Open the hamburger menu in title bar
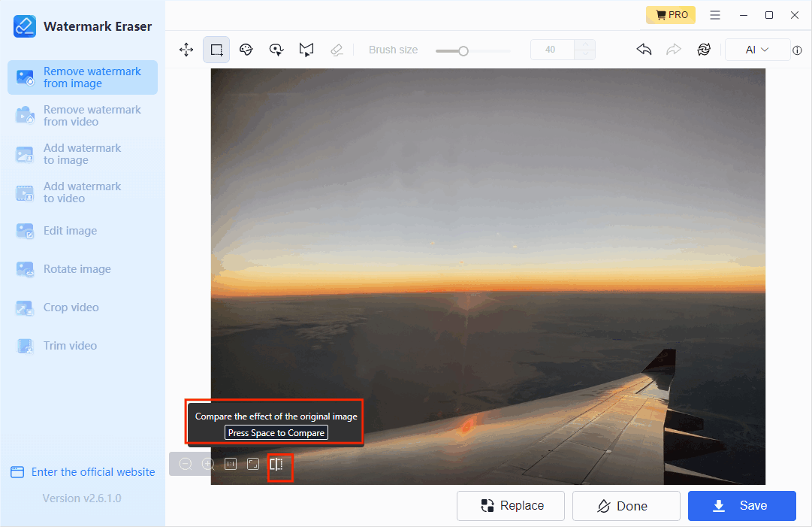 715,15
